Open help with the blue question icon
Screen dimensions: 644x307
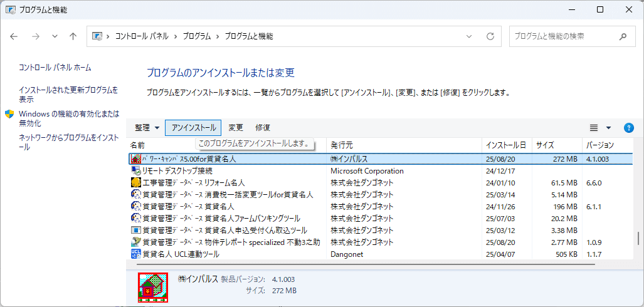[629, 128]
